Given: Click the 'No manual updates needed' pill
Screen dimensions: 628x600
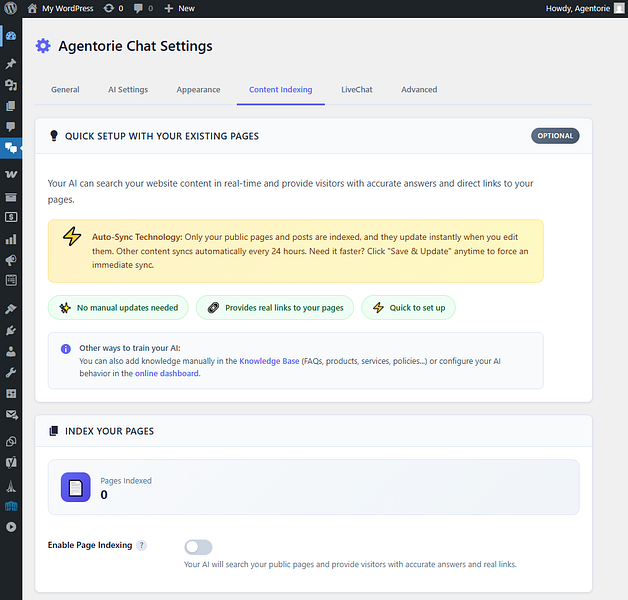Looking at the screenshot, I should click(x=118, y=308).
